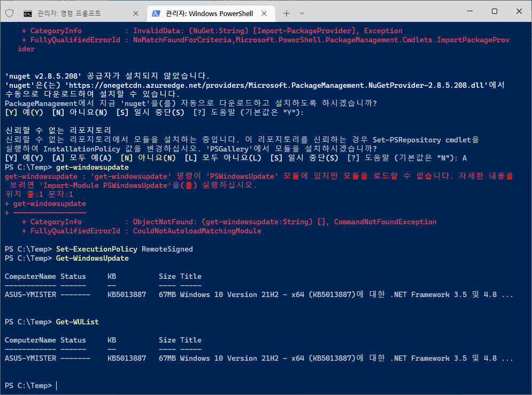Click the CouldNotAutoloadMatchingModule error text
The height and width of the screenshot is (395, 532).
(x=197, y=231)
